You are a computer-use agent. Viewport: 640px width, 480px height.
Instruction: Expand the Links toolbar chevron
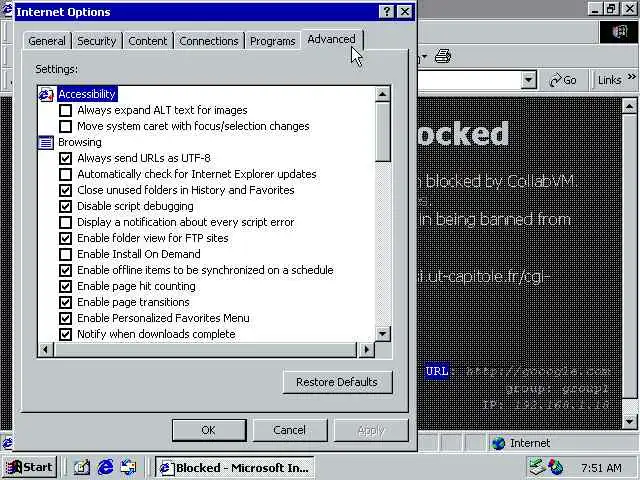[631, 76]
